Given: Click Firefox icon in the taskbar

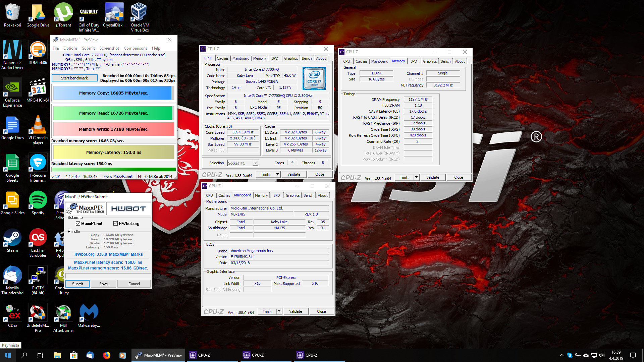Looking at the screenshot, I should click(107, 355).
